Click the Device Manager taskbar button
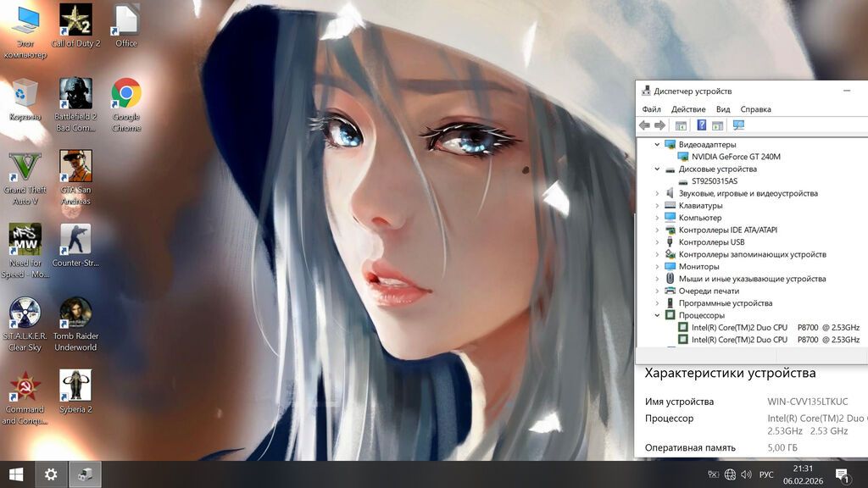Viewport: 868px width, 488px height. [x=85, y=474]
